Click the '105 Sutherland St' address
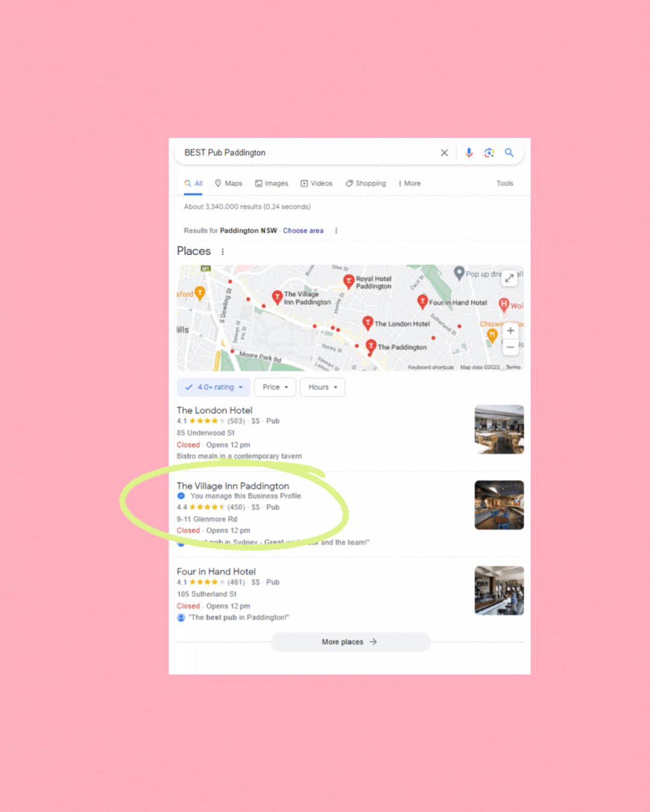The width and height of the screenshot is (650, 812). (x=206, y=594)
